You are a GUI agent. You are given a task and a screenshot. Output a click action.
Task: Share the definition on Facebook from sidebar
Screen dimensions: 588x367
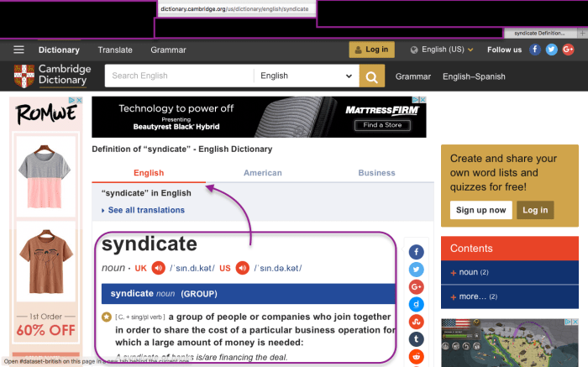(x=417, y=252)
